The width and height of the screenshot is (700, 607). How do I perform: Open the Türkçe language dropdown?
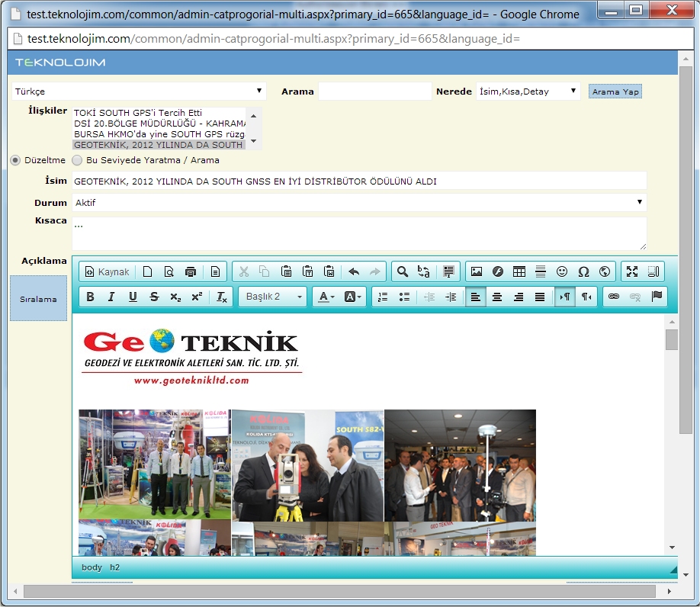[139, 91]
